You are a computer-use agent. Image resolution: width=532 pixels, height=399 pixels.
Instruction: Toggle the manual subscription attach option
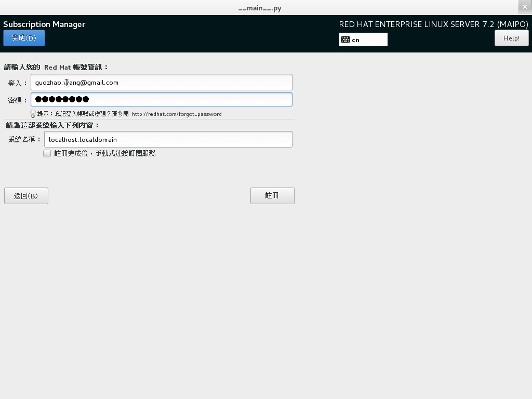[47, 153]
